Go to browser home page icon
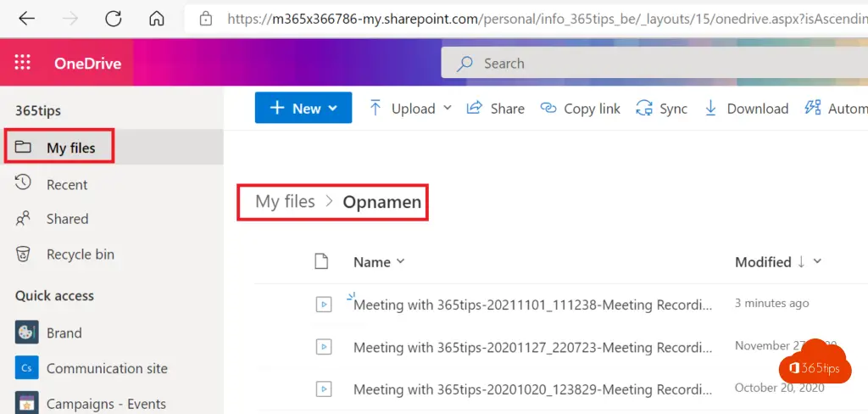868x414 pixels. [x=157, y=19]
